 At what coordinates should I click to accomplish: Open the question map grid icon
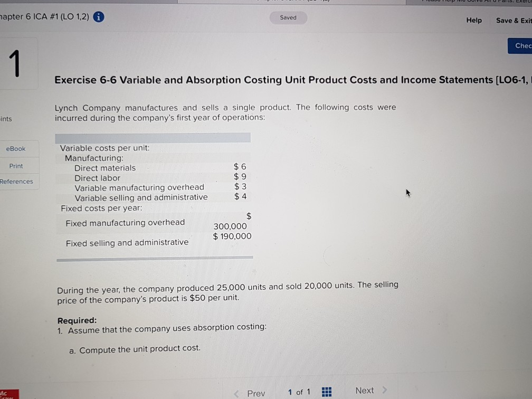click(x=327, y=392)
